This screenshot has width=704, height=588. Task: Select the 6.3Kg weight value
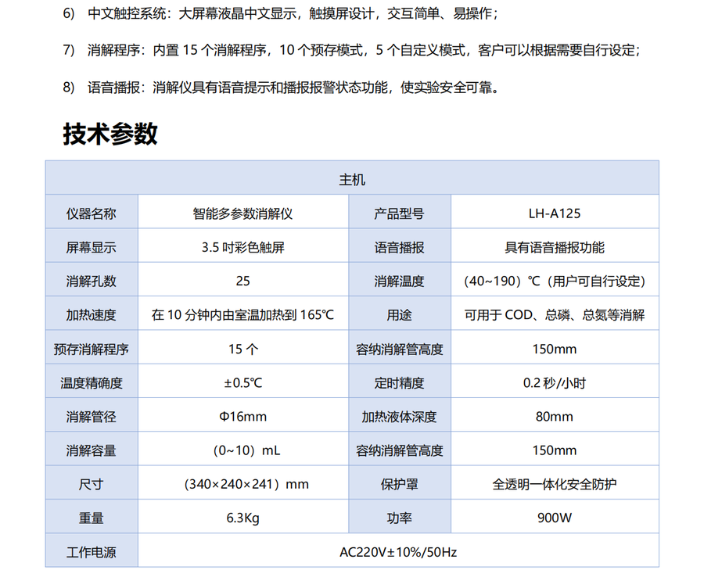coord(243,517)
